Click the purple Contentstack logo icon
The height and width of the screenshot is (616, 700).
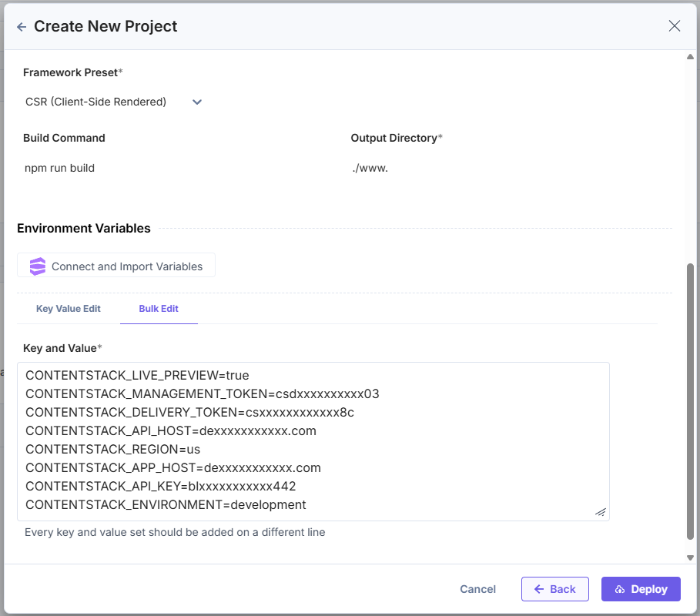[38, 266]
